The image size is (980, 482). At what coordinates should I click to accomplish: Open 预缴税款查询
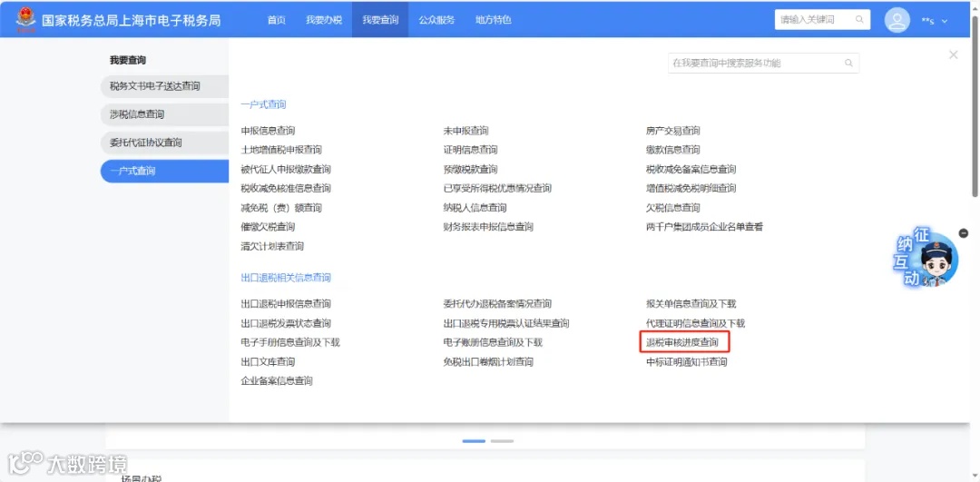coord(471,170)
